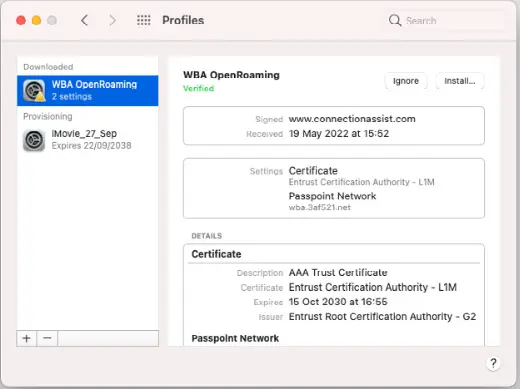520x389 pixels.
Task: Click the "Profiles" window title
Action: click(183, 20)
